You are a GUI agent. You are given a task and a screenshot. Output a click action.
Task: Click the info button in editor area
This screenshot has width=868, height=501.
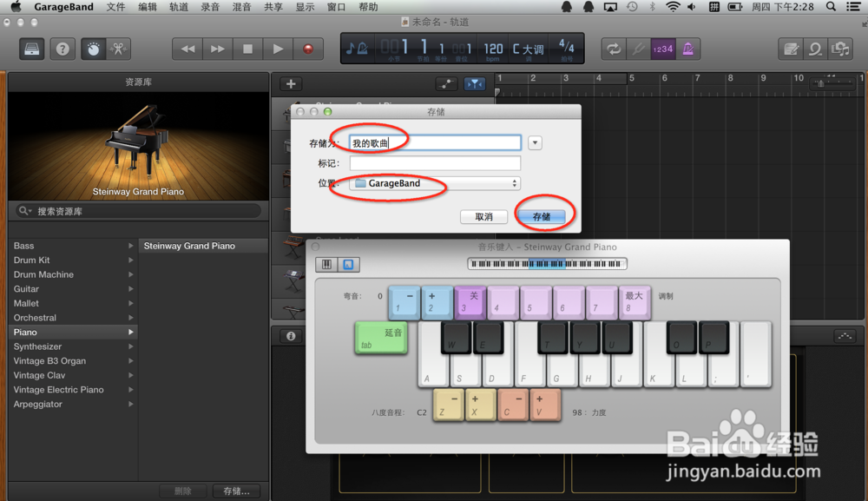pyautogui.click(x=291, y=336)
